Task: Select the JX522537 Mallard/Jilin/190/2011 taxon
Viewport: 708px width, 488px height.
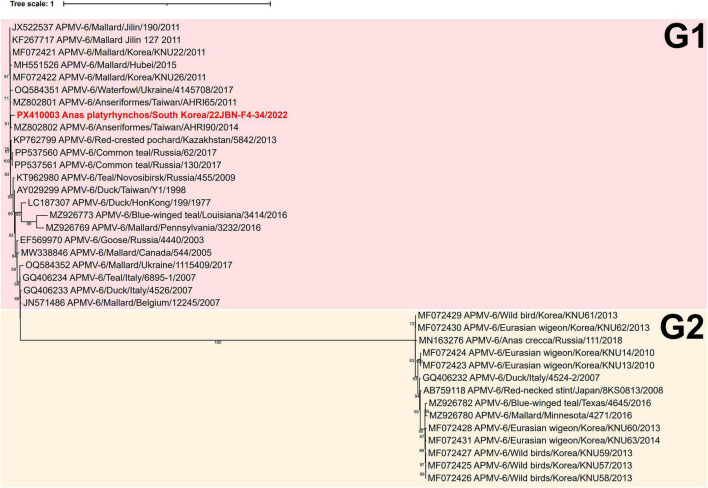Action: click(96, 27)
